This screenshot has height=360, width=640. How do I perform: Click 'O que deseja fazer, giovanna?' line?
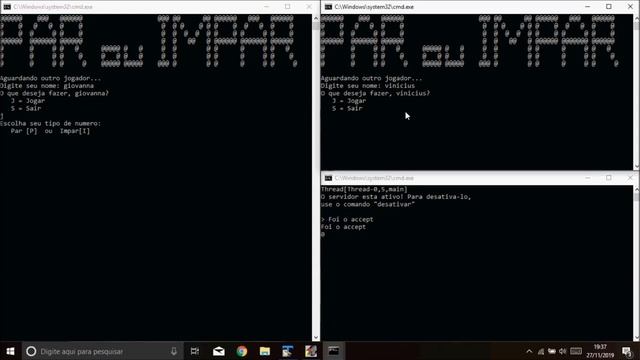pyautogui.click(x=54, y=93)
